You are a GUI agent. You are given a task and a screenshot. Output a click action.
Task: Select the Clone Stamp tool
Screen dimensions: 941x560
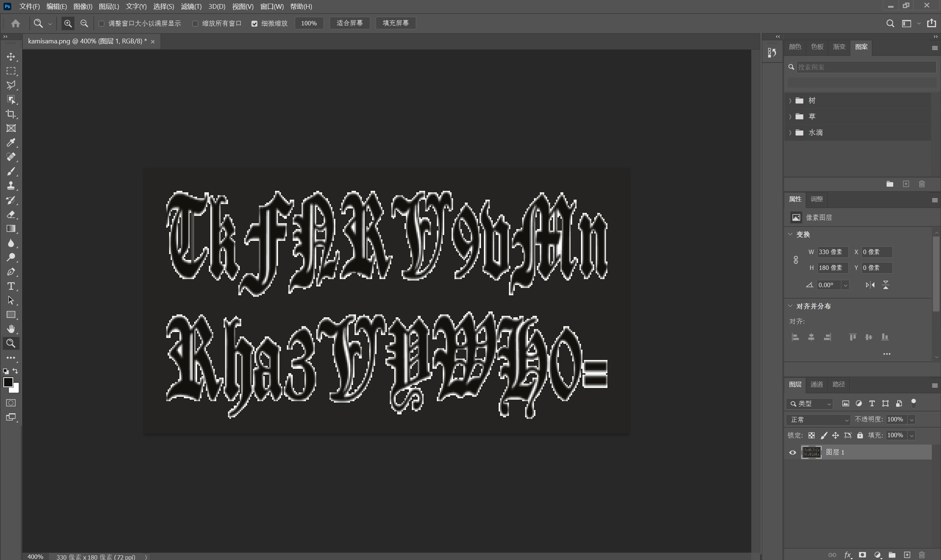pos(11,186)
